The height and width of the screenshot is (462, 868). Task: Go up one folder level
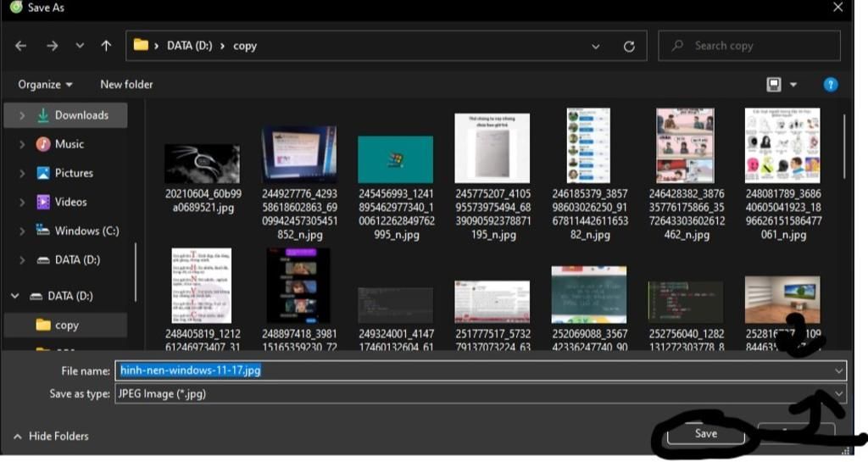pyautogui.click(x=106, y=46)
